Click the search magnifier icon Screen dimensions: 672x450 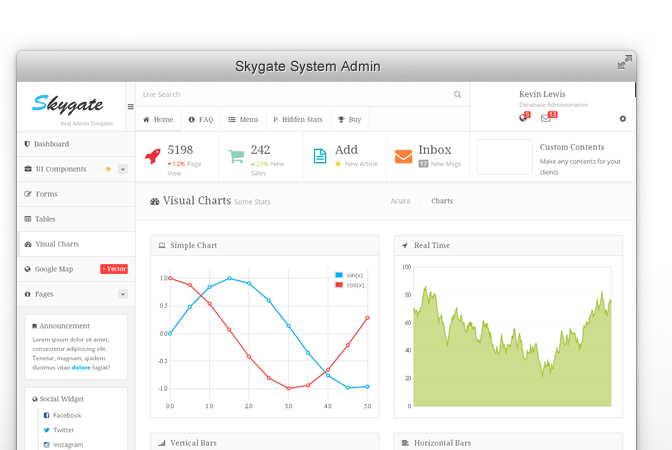[457, 94]
